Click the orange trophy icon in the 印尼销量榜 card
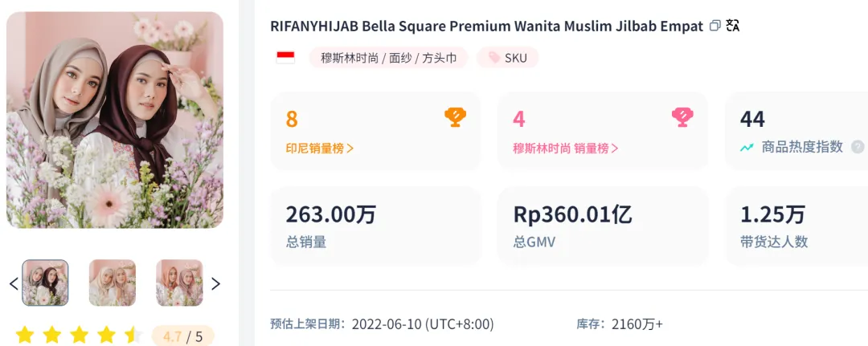Screen dimensions: 868x346 455,118
